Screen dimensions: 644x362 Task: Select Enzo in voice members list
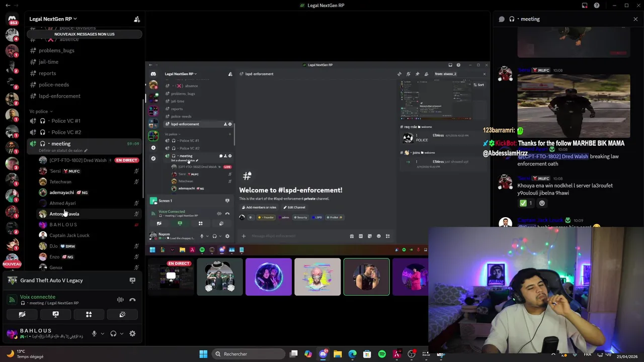point(89,257)
